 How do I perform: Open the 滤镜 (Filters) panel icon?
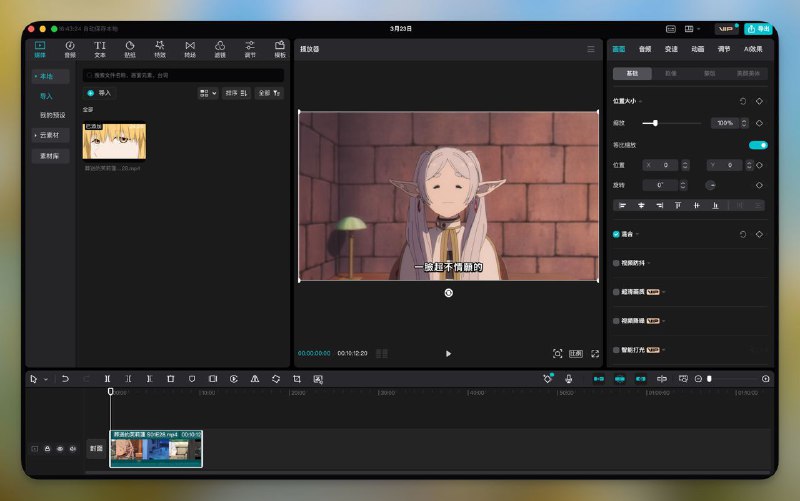[x=219, y=48]
